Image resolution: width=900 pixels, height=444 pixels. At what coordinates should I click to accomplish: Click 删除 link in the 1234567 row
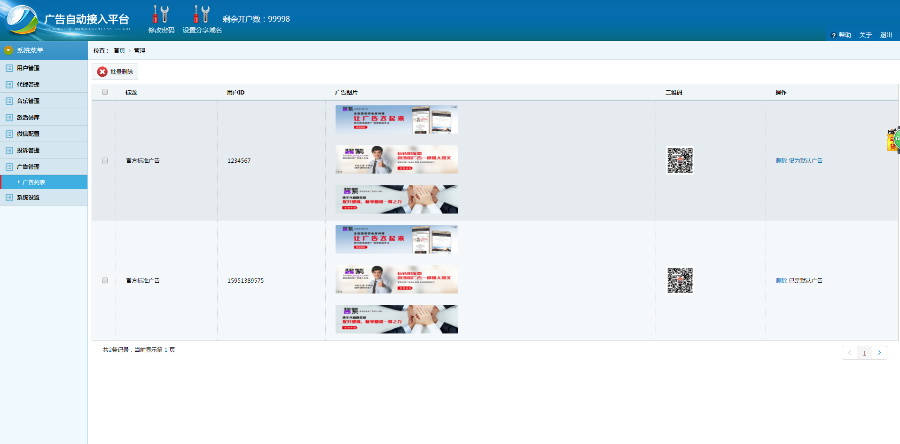(781, 161)
